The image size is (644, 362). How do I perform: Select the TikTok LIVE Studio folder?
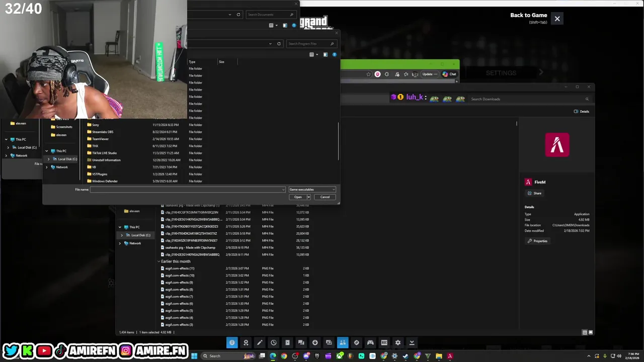[104, 153]
